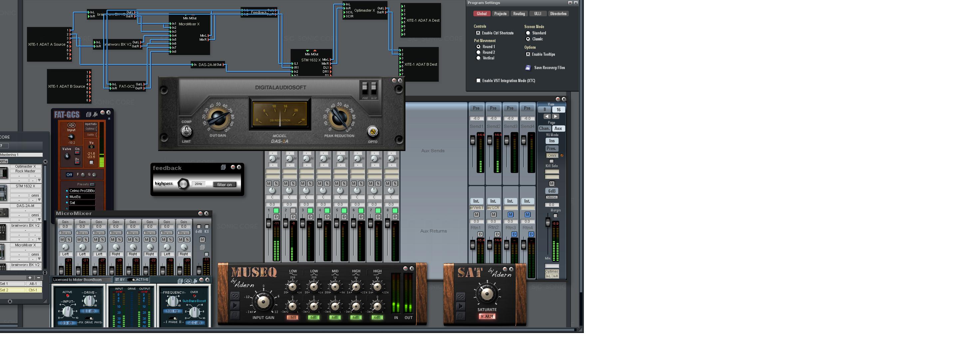Image resolution: width=980 pixels, height=360 pixels.
Task: Open the Projects tab in Program Settings
Action: pyautogui.click(x=500, y=14)
